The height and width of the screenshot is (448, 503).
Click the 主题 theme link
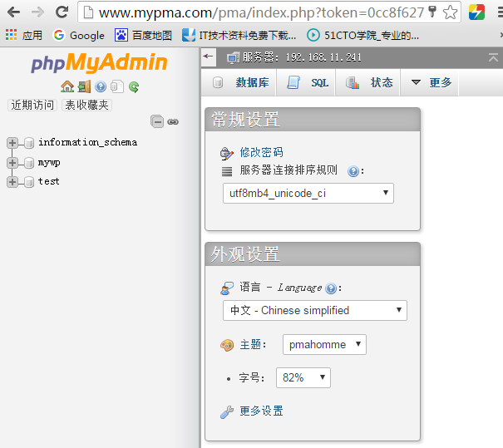(x=251, y=344)
